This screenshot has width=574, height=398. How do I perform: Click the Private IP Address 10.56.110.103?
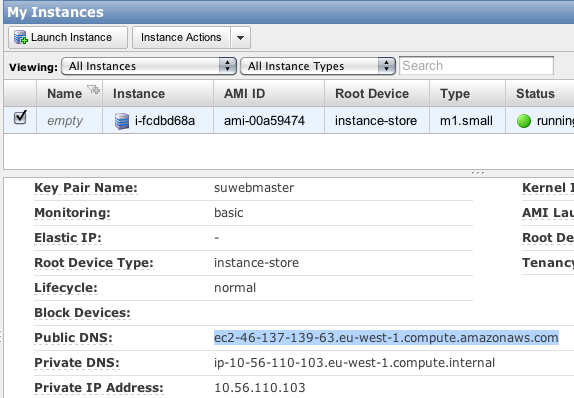[260, 388]
